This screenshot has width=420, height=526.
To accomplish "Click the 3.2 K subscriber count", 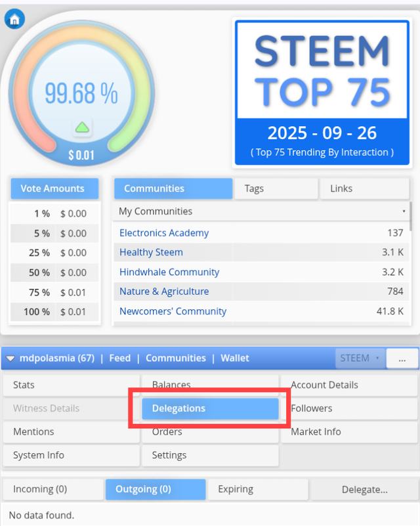I will (392, 272).
